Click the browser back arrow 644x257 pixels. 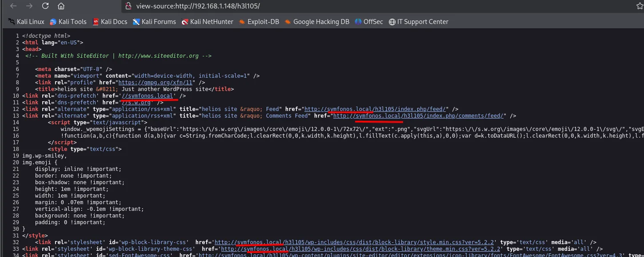13,6
